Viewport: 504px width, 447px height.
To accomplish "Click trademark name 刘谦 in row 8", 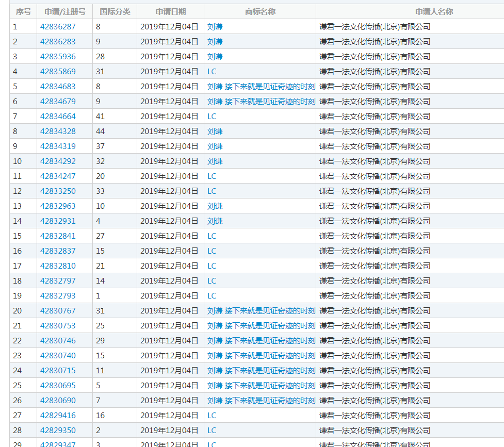I will 215,131.
